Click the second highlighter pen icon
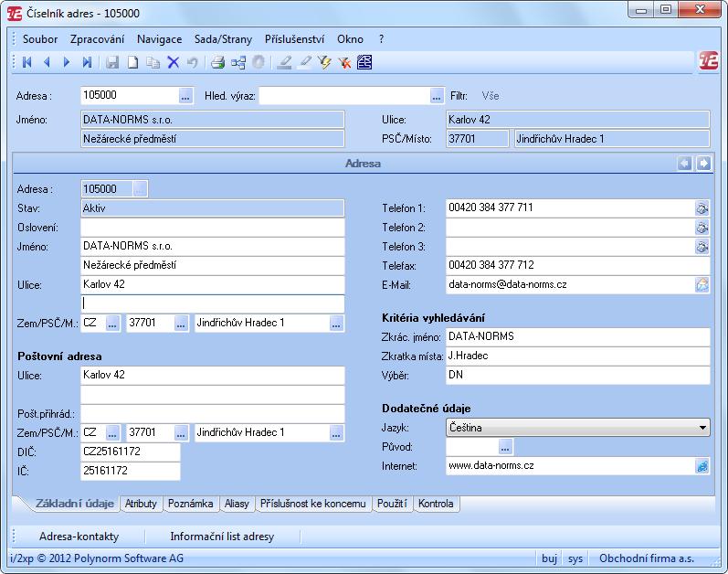This screenshot has height=574, width=728. tap(304, 62)
